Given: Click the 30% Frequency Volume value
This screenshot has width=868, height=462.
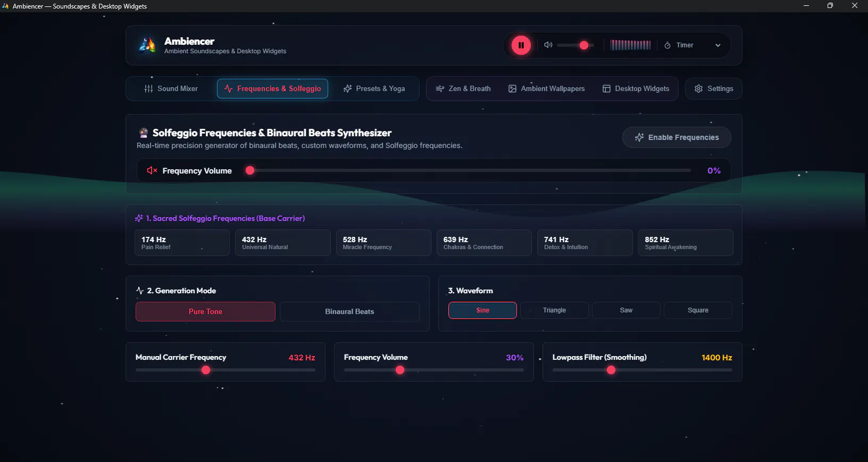Looking at the screenshot, I should [x=514, y=358].
